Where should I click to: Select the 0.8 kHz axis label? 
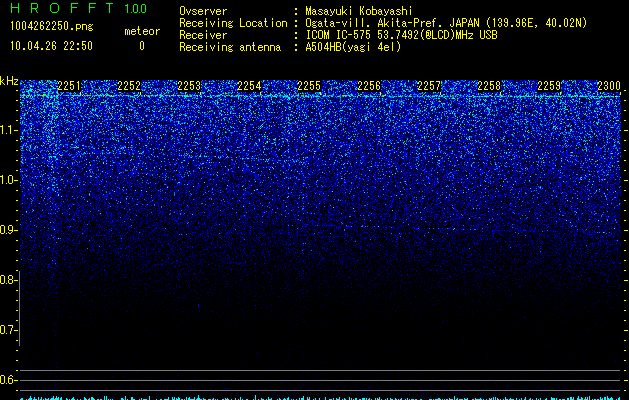7,280
